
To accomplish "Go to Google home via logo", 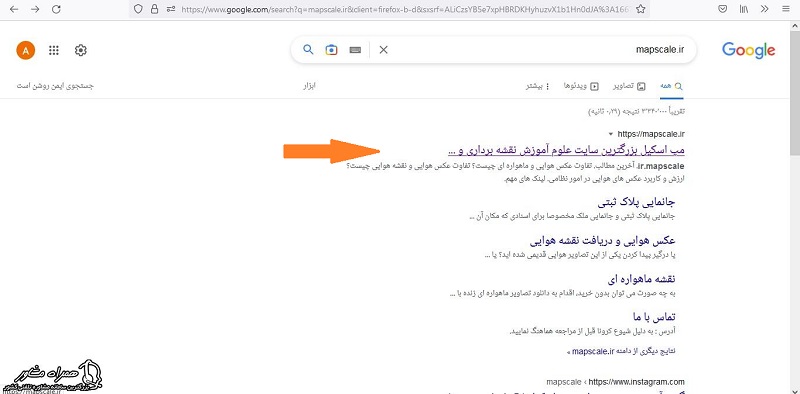I will coord(748,50).
